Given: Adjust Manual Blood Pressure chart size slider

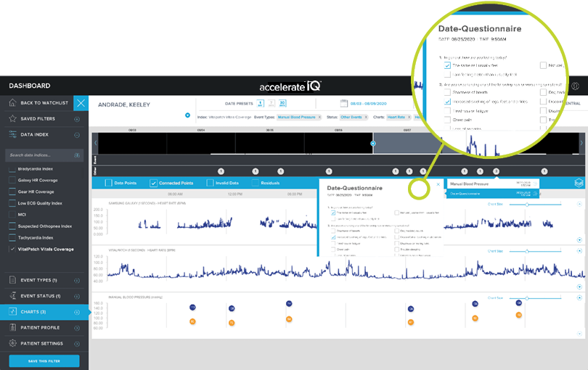Looking at the screenshot, I should click(x=527, y=298).
